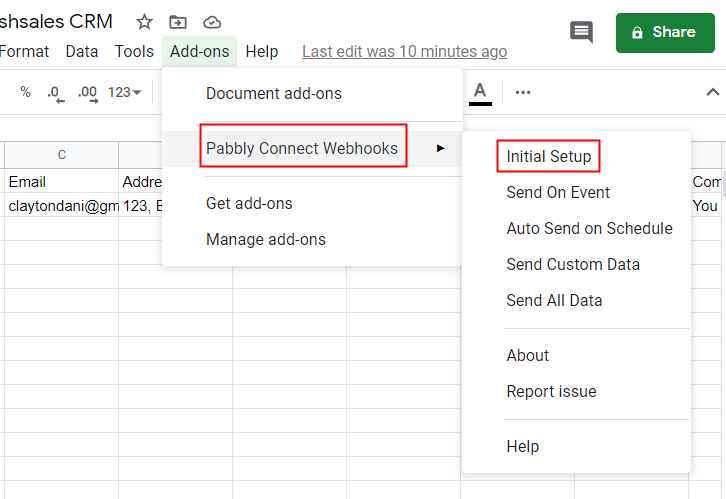Choose Send On Event option
Image resolution: width=726 pixels, height=499 pixels.
(558, 192)
